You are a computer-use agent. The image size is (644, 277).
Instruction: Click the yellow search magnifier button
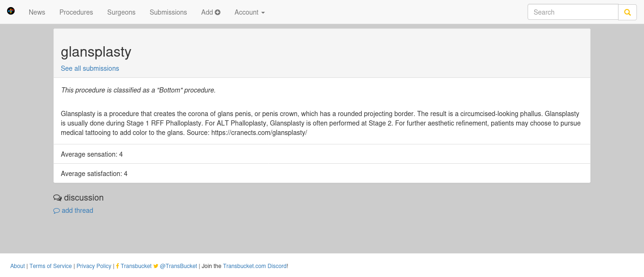click(627, 12)
